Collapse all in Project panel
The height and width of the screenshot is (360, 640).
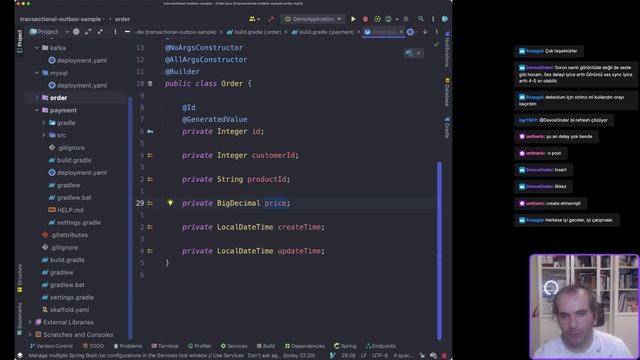(100, 31)
